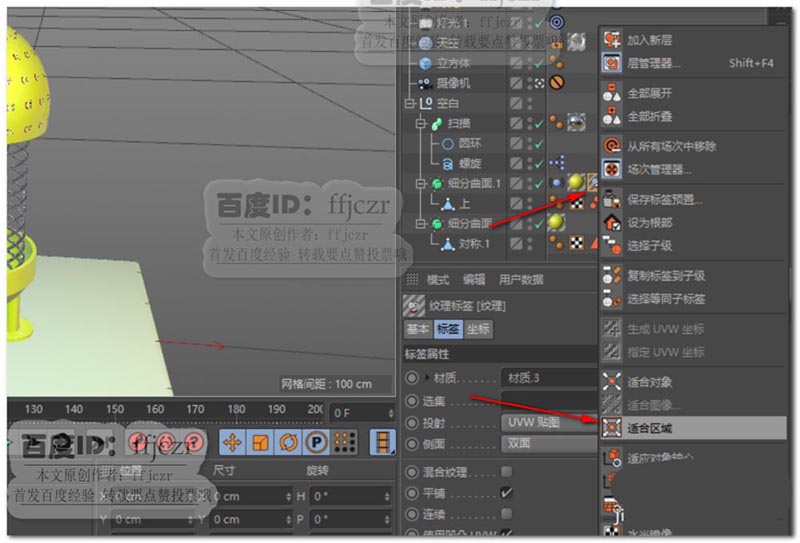Select 加入新层 in the context menu

pos(693,40)
